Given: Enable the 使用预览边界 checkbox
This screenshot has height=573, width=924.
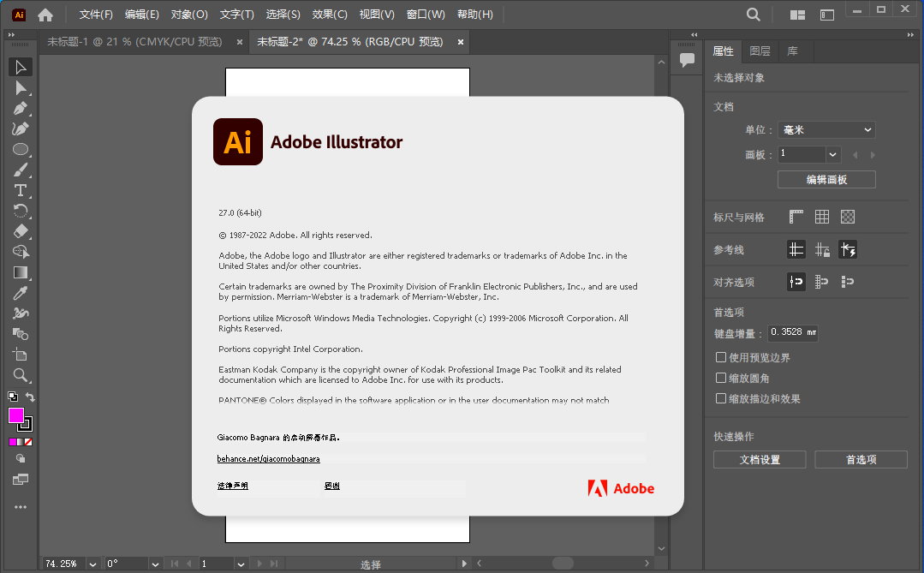Looking at the screenshot, I should click(721, 357).
